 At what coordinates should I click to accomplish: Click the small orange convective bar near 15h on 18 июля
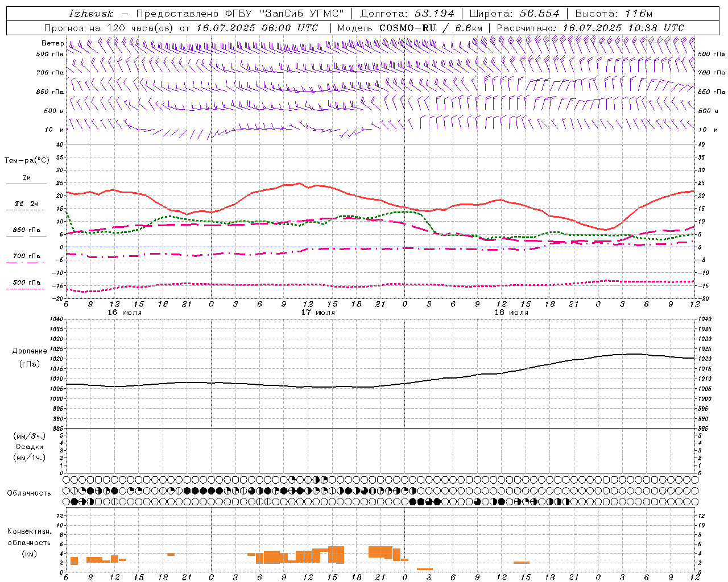click(x=522, y=563)
